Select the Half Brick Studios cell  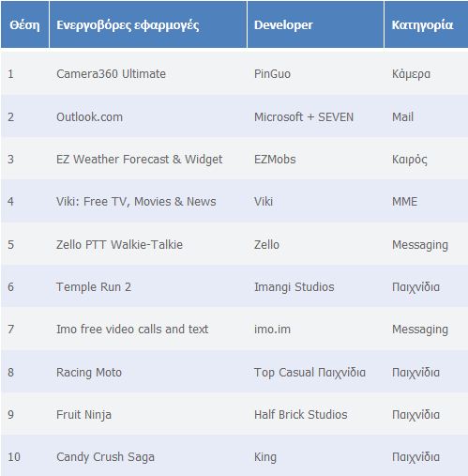pyautogui.click(x=301, y=415)
